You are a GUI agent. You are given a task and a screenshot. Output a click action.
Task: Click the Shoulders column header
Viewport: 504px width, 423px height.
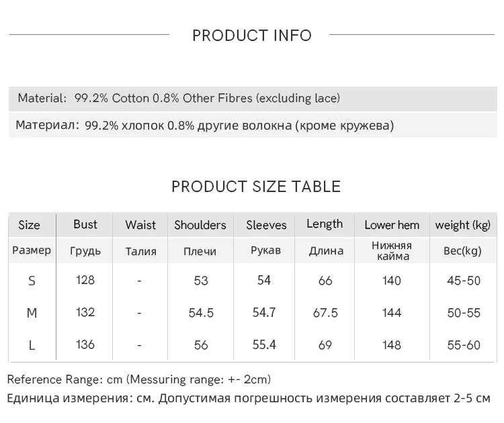(200, 225)
